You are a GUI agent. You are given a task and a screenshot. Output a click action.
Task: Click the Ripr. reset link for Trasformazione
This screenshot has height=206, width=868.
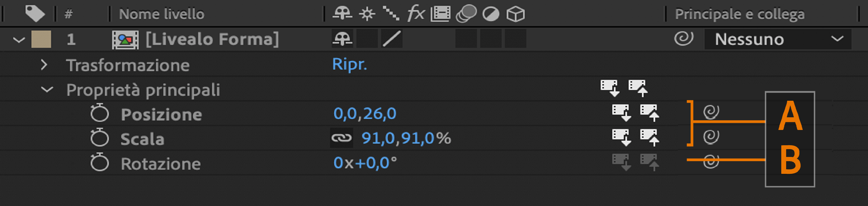(x=349, y=64)
